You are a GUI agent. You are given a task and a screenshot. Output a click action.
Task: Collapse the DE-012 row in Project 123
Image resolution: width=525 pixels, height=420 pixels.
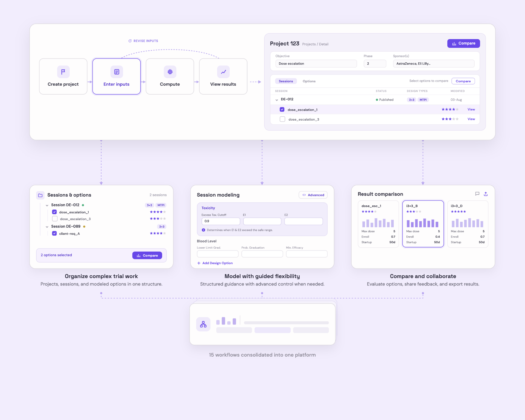277,100
